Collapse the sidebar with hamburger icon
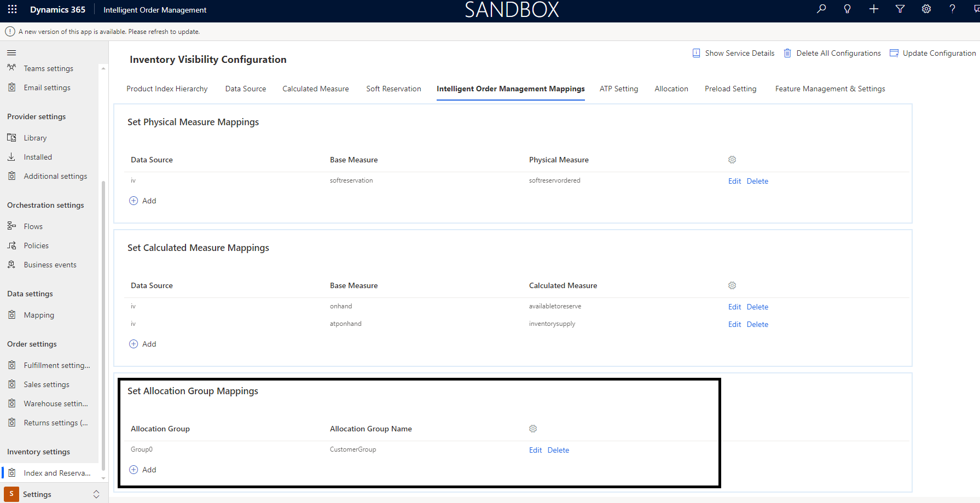Screen dimensions: 980x503 (x=11, y=52)
